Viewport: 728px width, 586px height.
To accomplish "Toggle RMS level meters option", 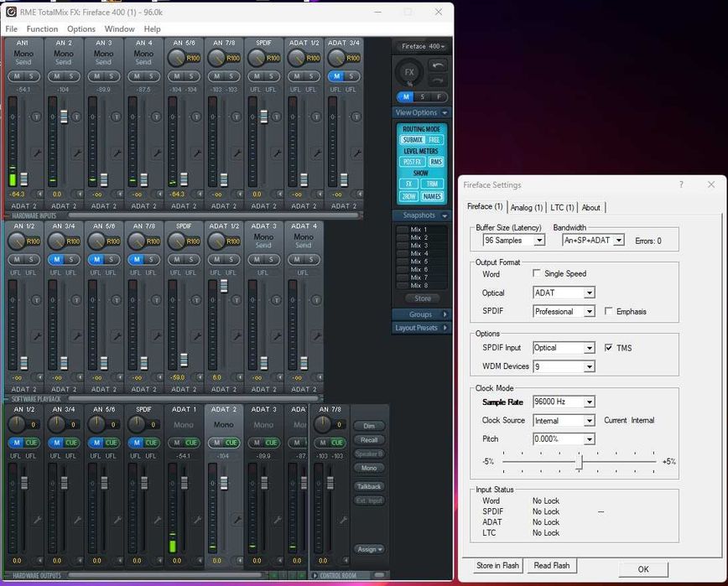I will 436,162.
